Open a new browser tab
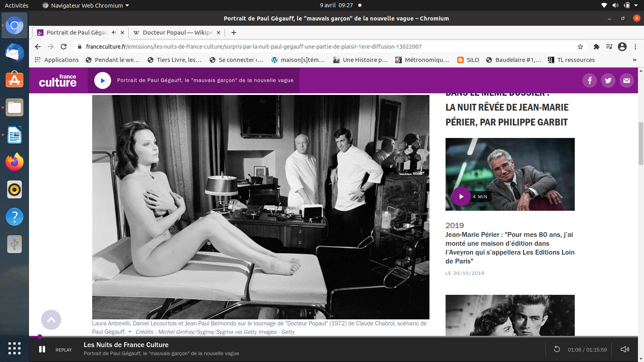 click(x=234, y=33)
